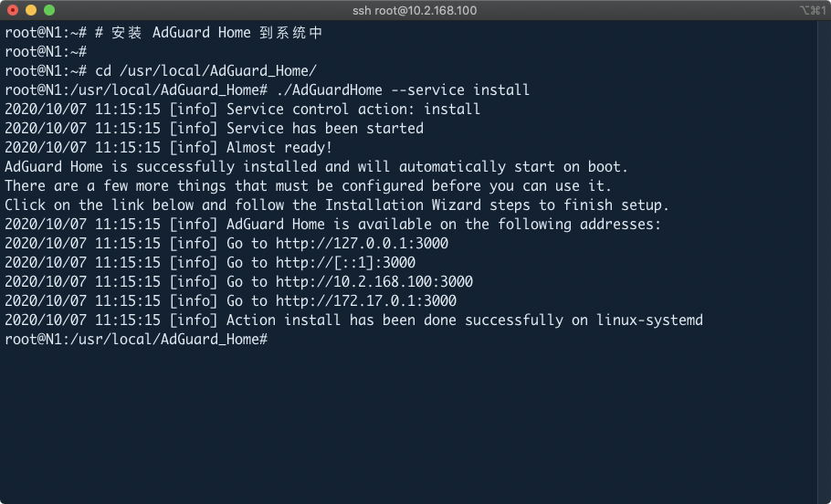The image size is (831, 504).
Task: Click the "Almost ready!" log message
Action: [x=279, y=148]
